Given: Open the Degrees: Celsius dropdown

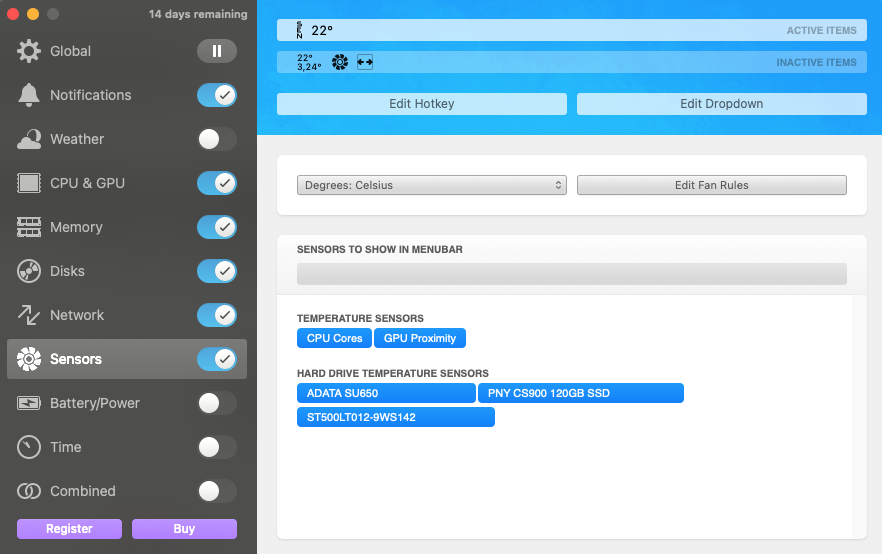Looking at the screenshot, I should [x=431, y=185].
